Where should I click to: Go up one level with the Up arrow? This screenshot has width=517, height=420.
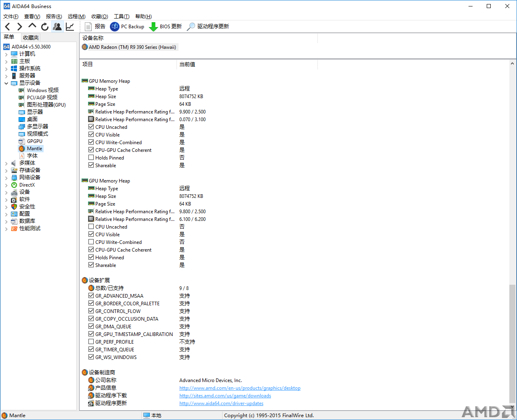click(32, 26)
